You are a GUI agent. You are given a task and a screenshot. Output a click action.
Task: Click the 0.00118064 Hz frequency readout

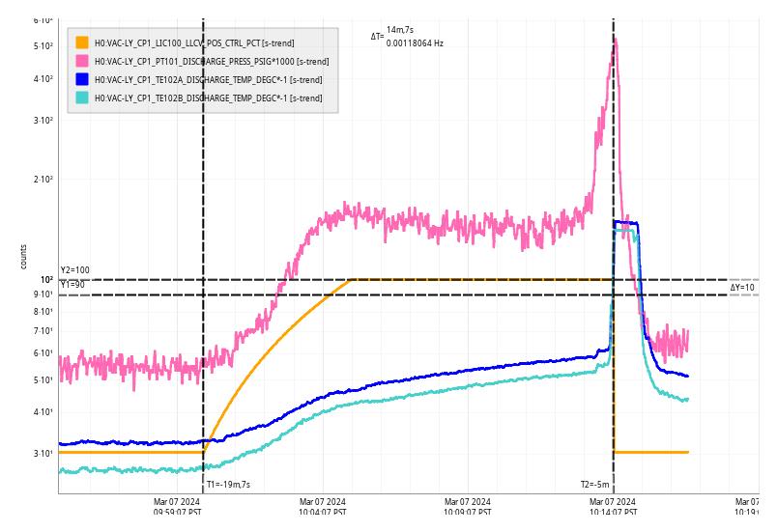[x=415, y=43]
